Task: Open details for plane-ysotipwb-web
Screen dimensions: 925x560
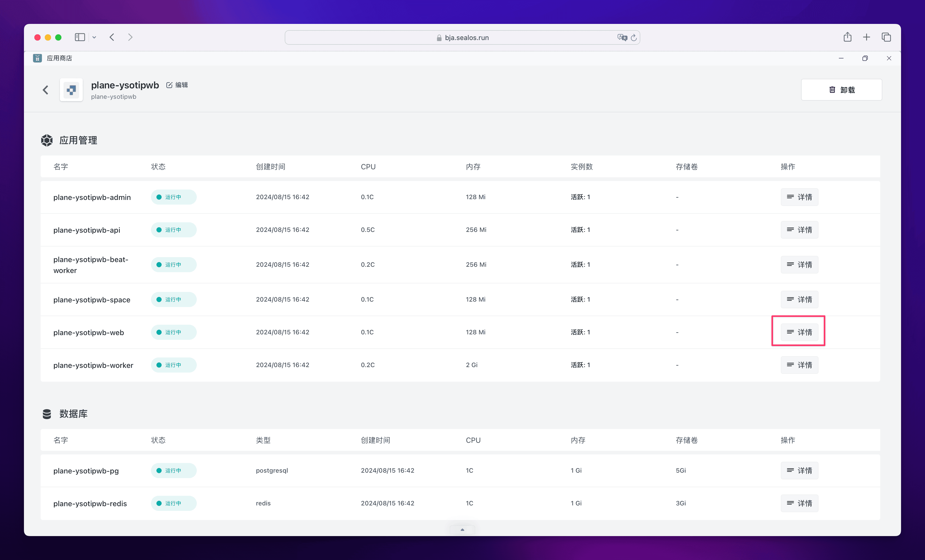Action: point(799,332)
